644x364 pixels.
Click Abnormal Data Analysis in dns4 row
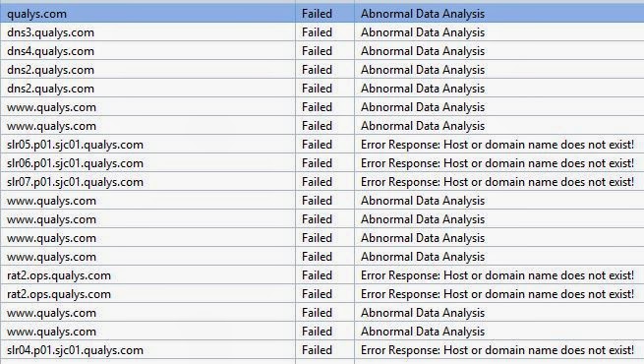(423, 51)
